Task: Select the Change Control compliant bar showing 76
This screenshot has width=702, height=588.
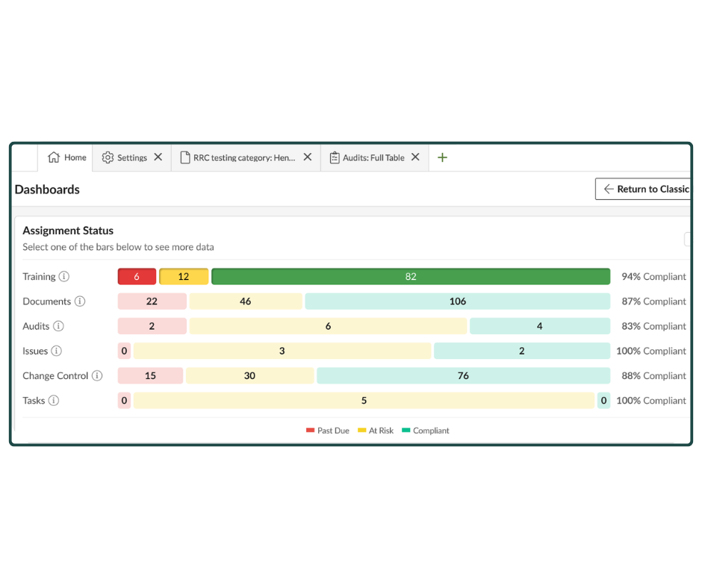Action: 463,376
